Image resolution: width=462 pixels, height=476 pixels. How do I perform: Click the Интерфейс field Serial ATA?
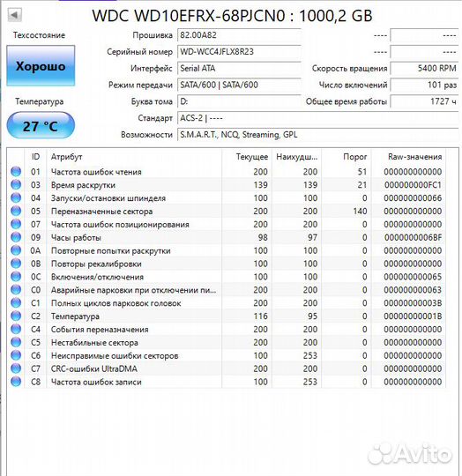pos(239,68)
